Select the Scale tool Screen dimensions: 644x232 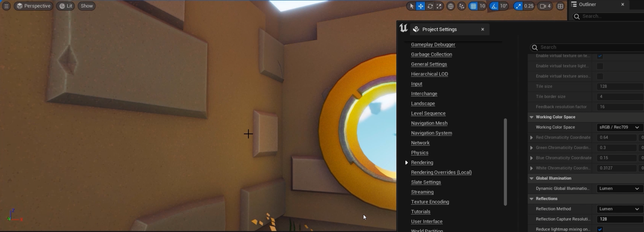[439, 6]
